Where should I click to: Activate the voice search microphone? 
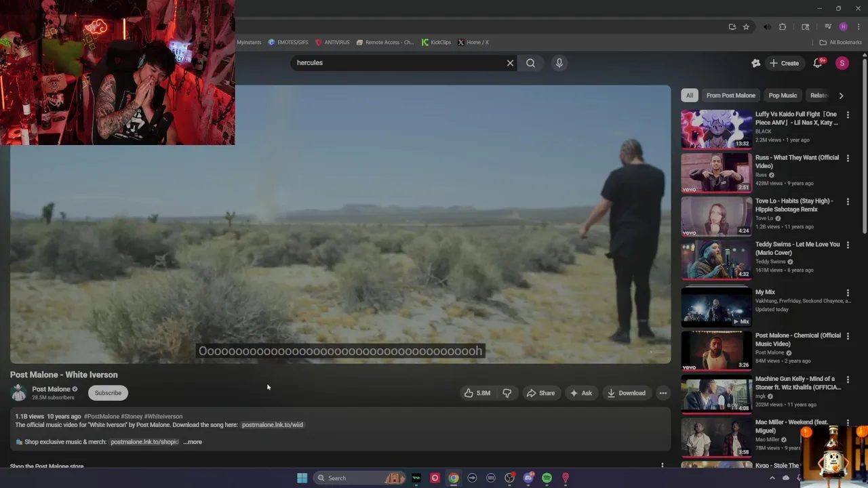(559, 63)
